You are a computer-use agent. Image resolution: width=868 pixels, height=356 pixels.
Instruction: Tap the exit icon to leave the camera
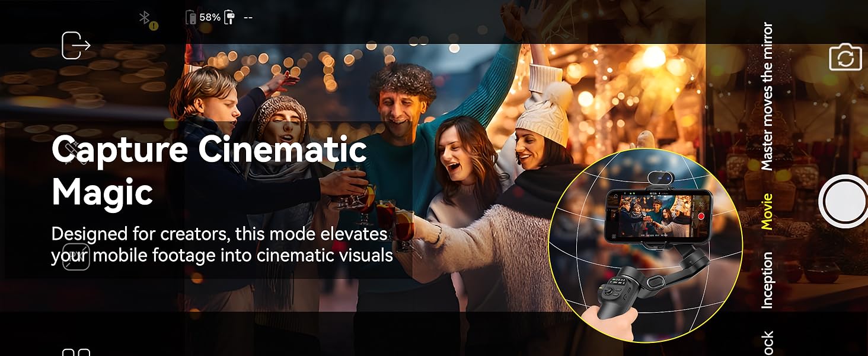tap(76, 45)
